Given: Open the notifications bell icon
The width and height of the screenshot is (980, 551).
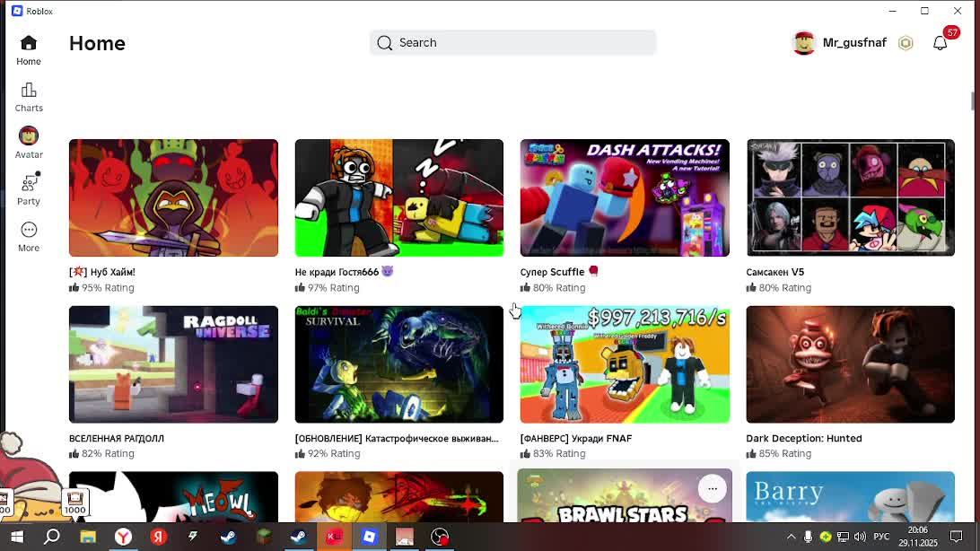Looking at the screenshot, I should [x=940, y=43].
